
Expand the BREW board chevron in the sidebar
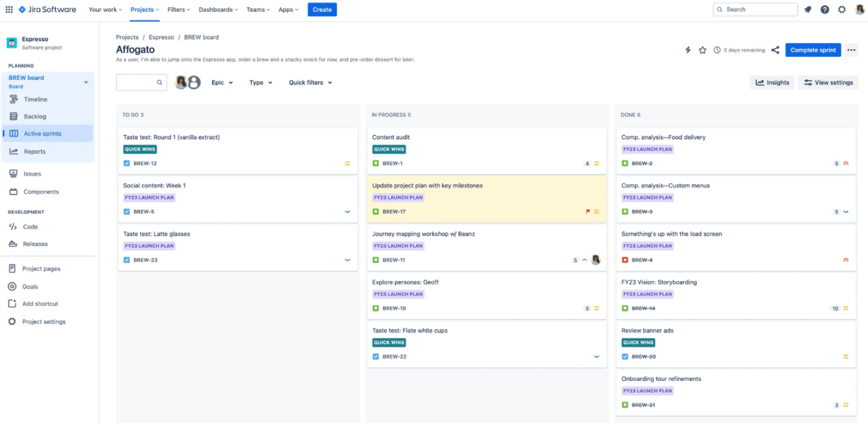click(86, 82)
